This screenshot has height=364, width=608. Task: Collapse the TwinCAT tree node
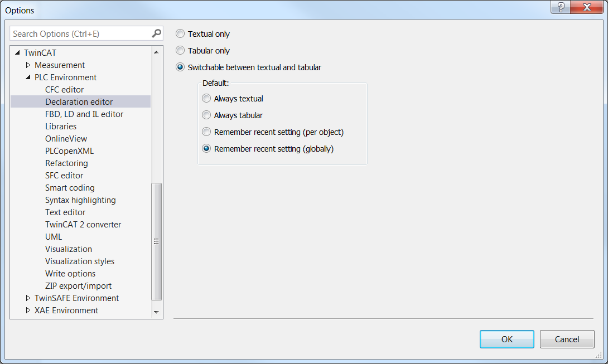[17, 52]
